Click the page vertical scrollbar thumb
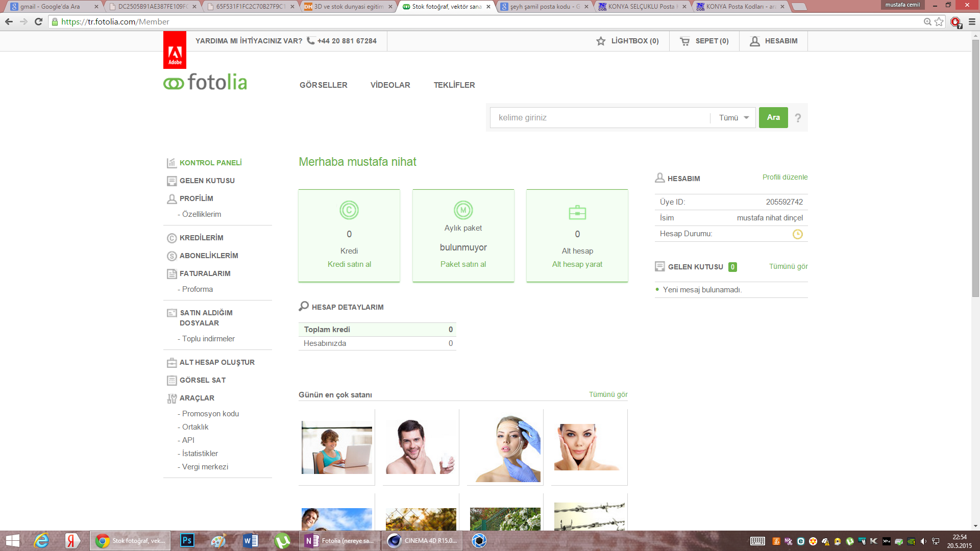The height and width of the screenshot is (551, 980). [975, 168]
